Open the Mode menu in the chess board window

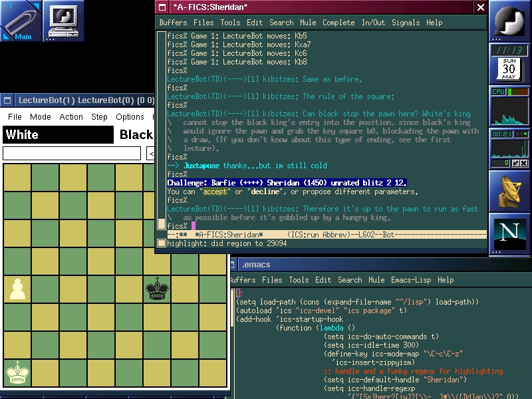[x=41, y=117]
